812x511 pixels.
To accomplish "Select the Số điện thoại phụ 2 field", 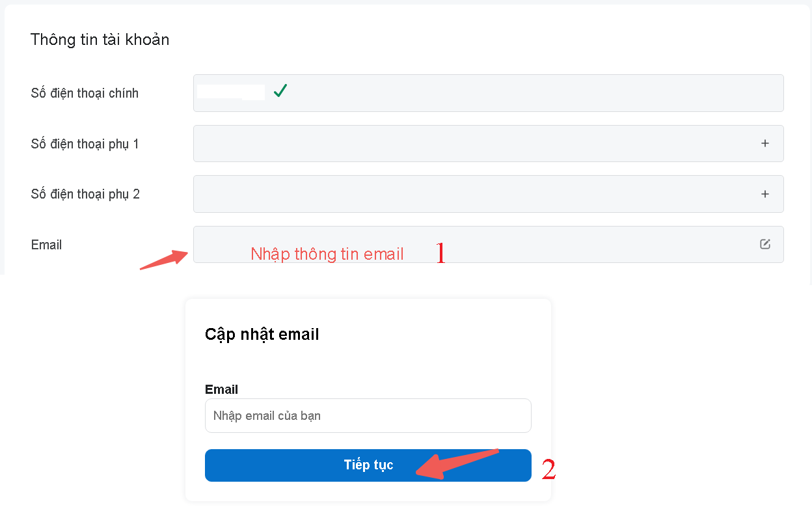I will pos(475,194).
